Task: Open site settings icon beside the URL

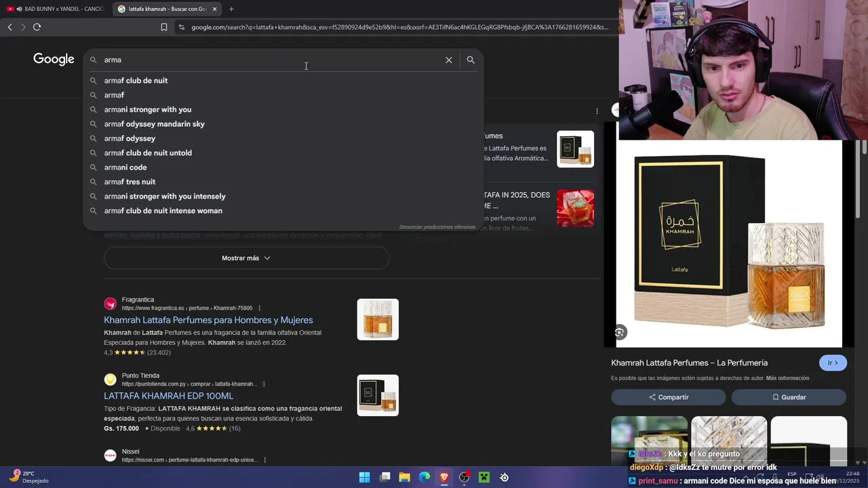Action: tap(181, 27)
